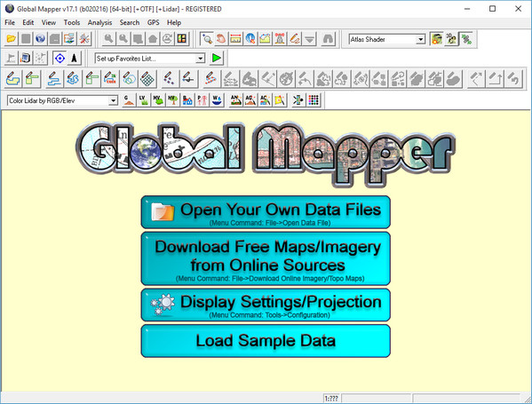Toggle Lidar Water class filter (W)
This screenshot has height=404, width=532.
[217, 100]
